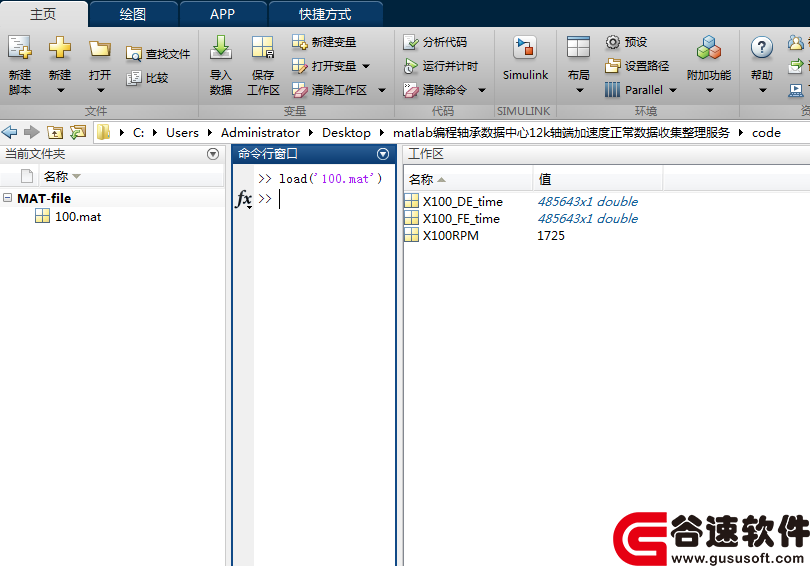Click Find Files (查找文件)
This screenshot has height=566, width=810.
point(158,54)
